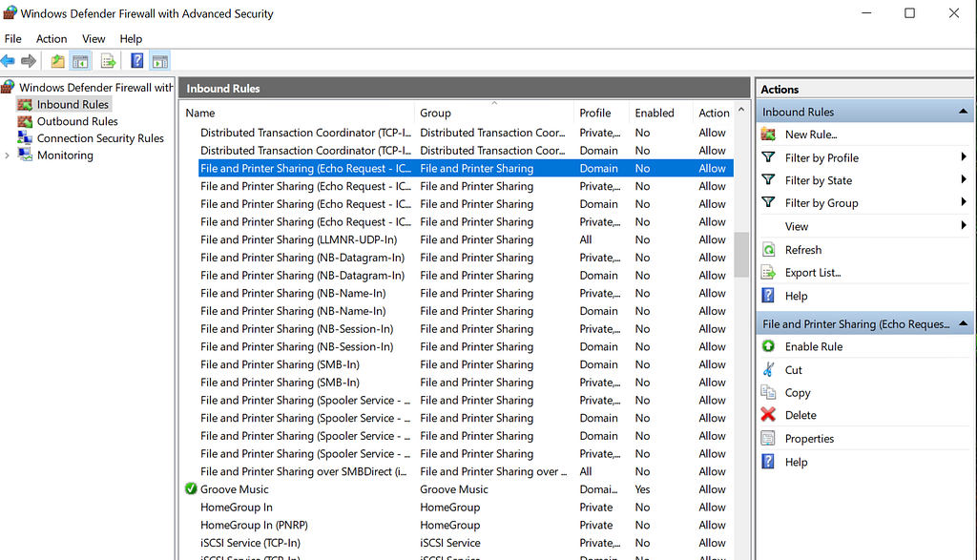This screenshot has height=560, width=977.
Task: Click the green Enable Rule icon
Action: [769, 346]
